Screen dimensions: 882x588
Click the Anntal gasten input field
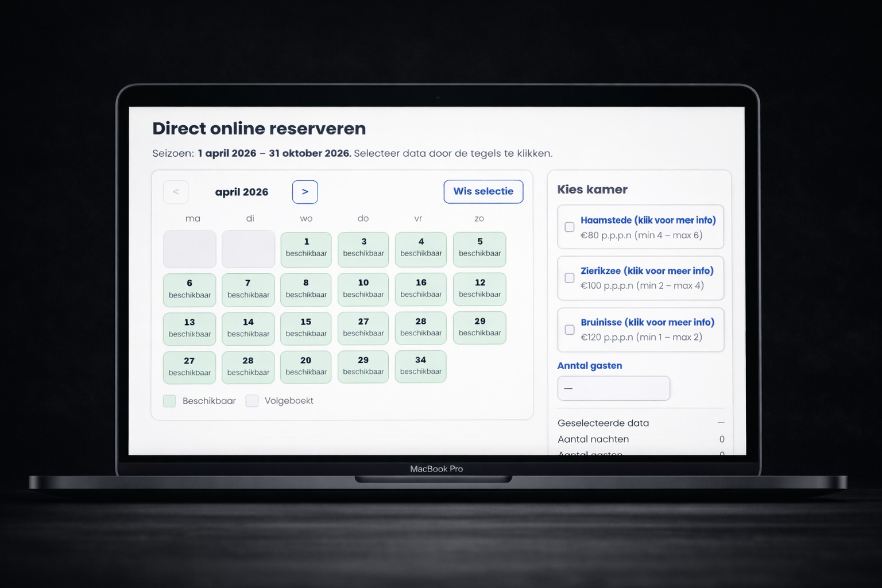pos(613,388)
